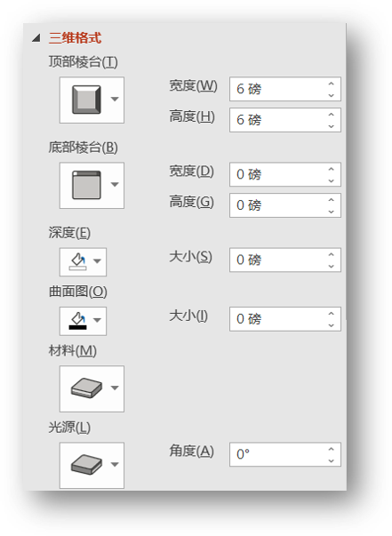Image resolution: width=392 pixels, height=536 pixels.
Task: Click the bottom bevel 宽度(D) input field
Action: click(x=285, y=174)
